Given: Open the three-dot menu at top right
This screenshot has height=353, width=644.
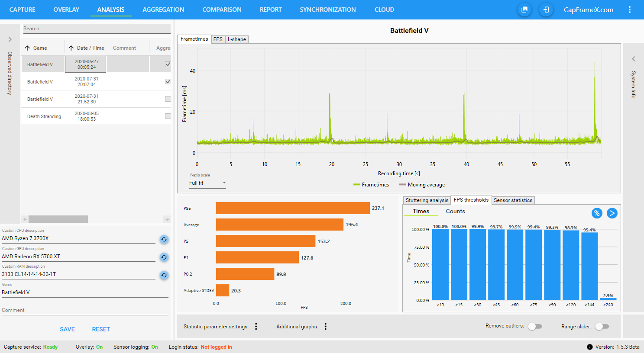Looking at the screenshot, I should point(630,10).
